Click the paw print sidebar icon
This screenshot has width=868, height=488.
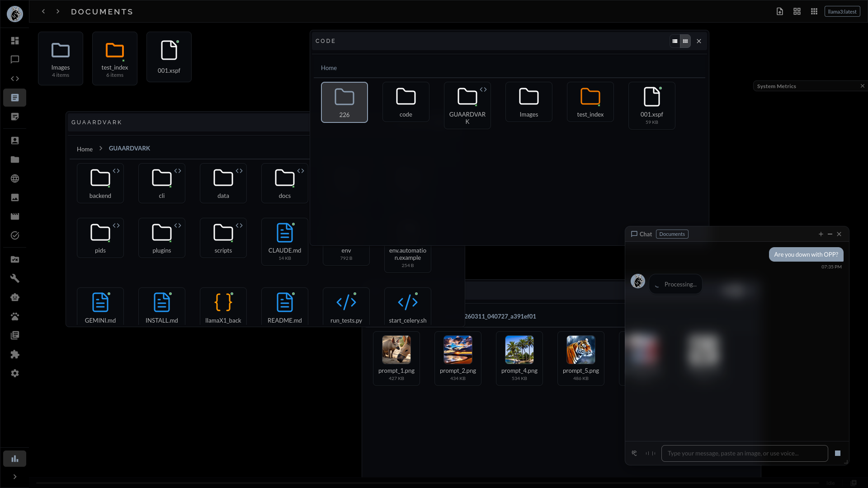point(15,316)
